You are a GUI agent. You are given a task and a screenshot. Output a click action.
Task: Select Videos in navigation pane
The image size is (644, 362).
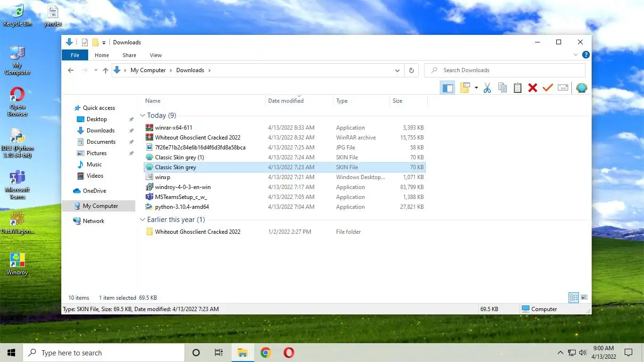click(95, 176)
